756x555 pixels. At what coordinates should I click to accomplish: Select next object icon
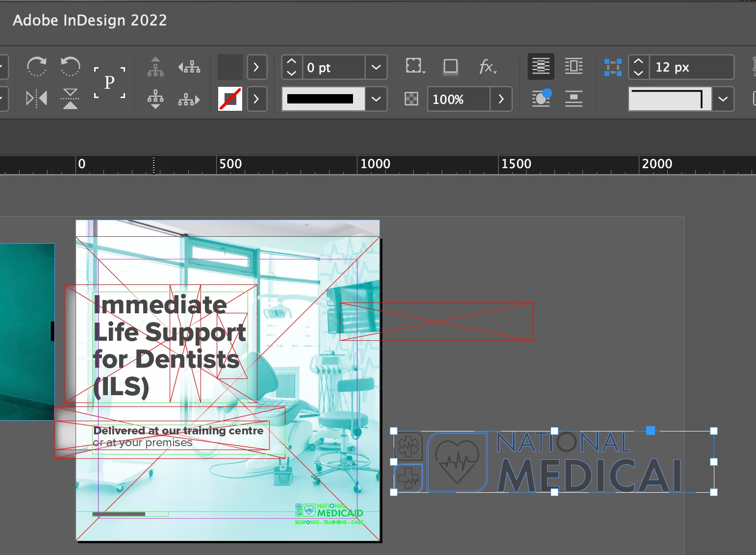coord(189,100)
